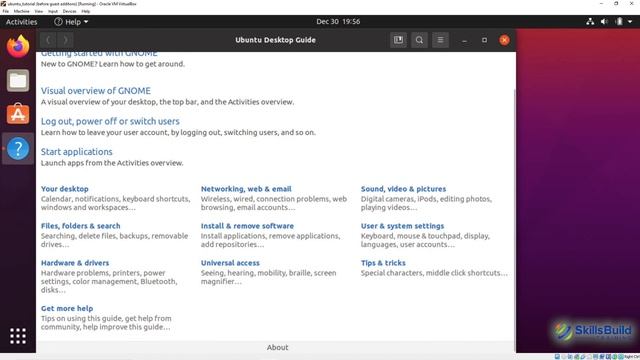Open VirtualBox Devices menu
Viewport: 640px width, 360px height.
[x=69, y=11]
